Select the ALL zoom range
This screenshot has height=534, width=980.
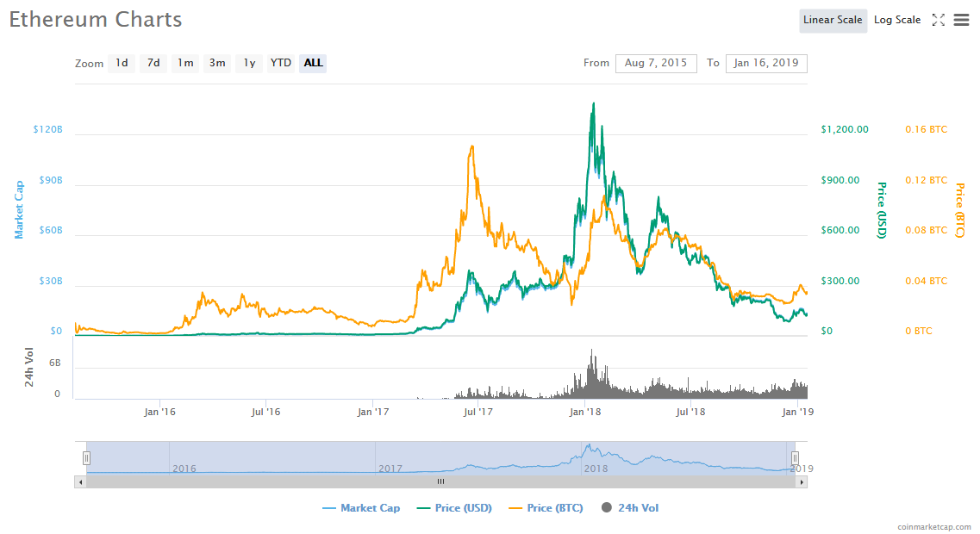(x=313, y=63)
